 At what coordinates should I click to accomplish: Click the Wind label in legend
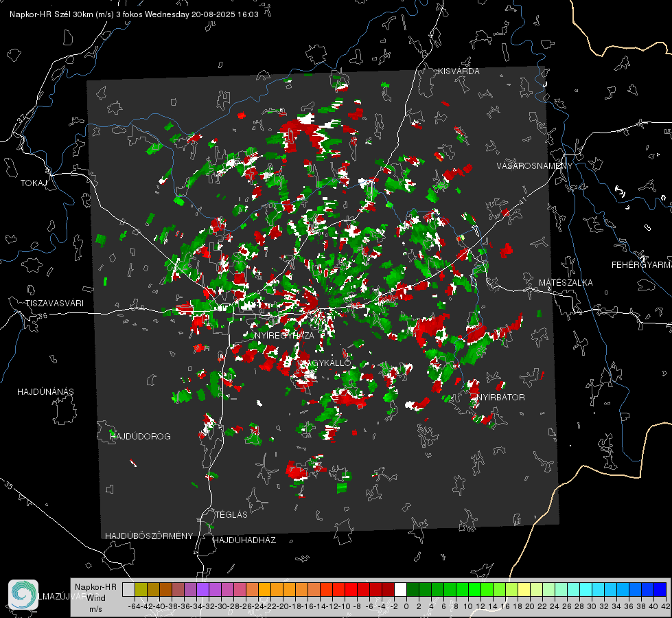[x=95, y=598]
